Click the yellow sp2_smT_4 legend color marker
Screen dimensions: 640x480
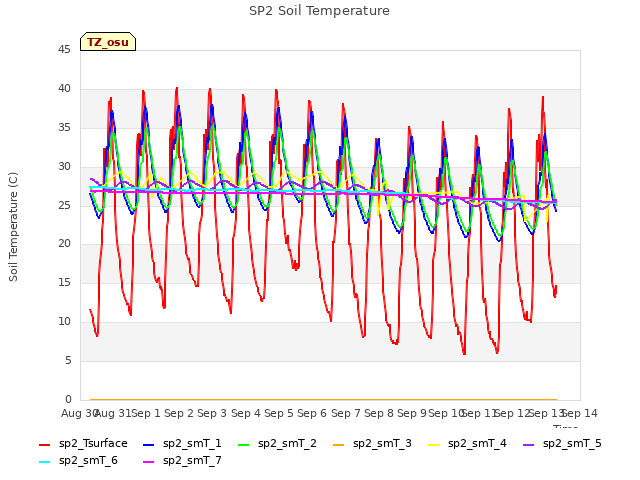tap(433, 444)
